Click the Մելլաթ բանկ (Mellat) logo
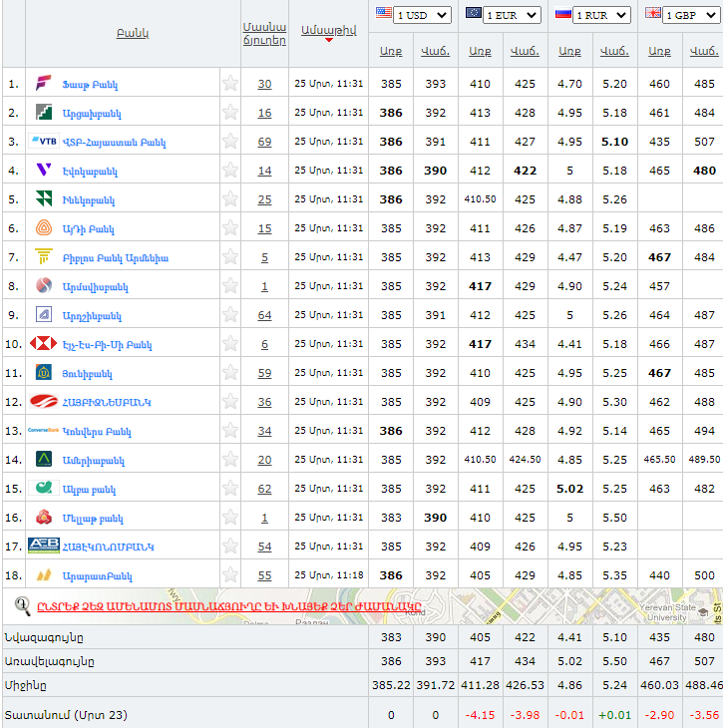 (x=44, y=517)
